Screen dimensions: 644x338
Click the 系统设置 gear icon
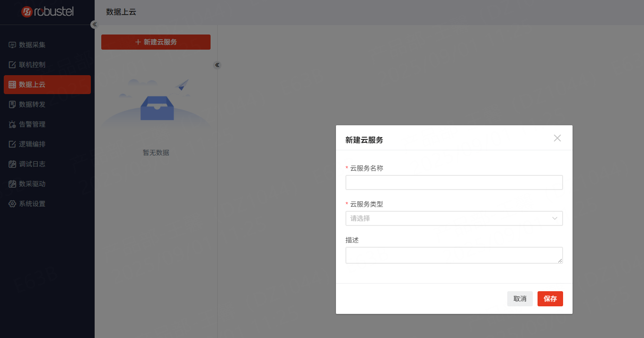tap(12, 204)
